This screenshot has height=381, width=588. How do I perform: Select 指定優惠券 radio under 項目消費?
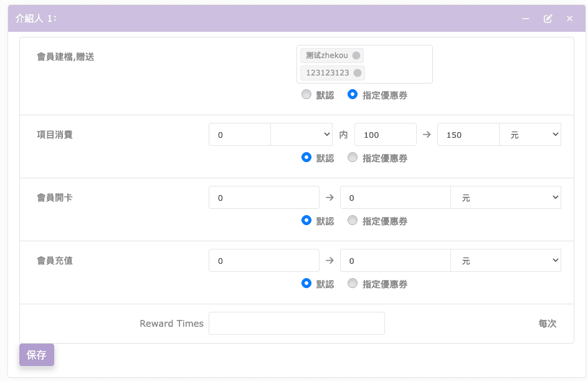pyautogui.click(x=353, y=158)
